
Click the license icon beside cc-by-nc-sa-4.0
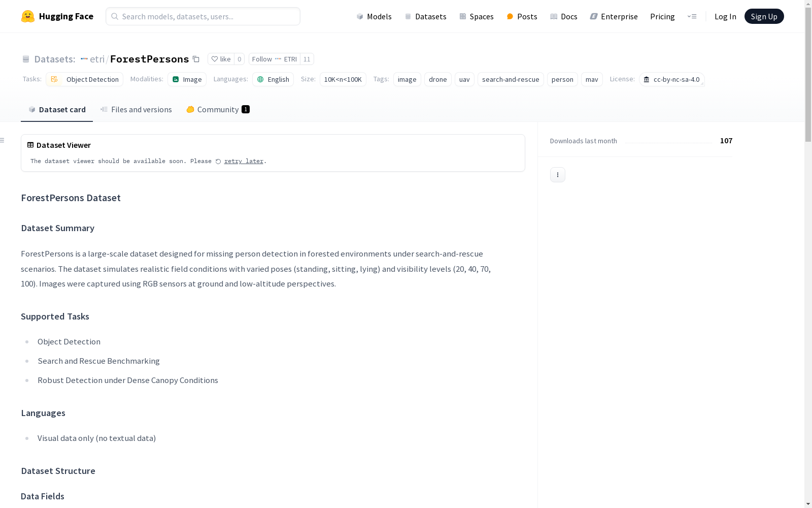[x=647, y=79]
